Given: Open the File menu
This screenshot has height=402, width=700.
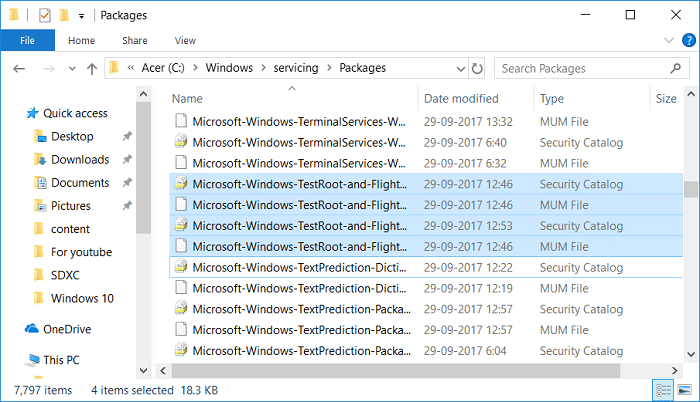Looking at the screenshot, I should pos(28,41).
